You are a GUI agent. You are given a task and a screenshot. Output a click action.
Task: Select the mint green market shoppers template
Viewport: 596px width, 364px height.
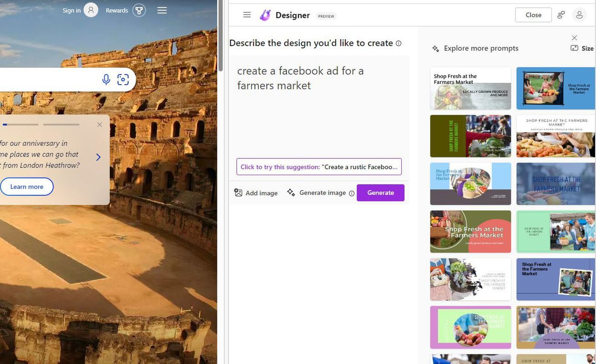click(x=556, y=232)
